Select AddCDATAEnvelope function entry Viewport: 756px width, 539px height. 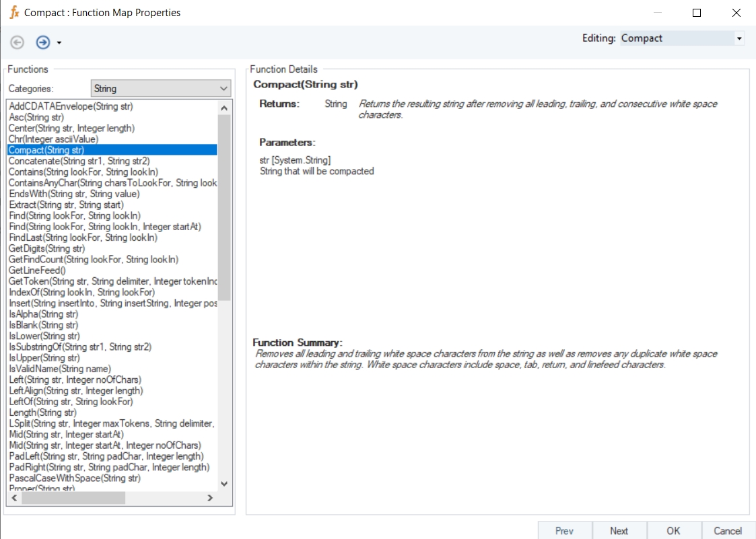click(71, 106)
